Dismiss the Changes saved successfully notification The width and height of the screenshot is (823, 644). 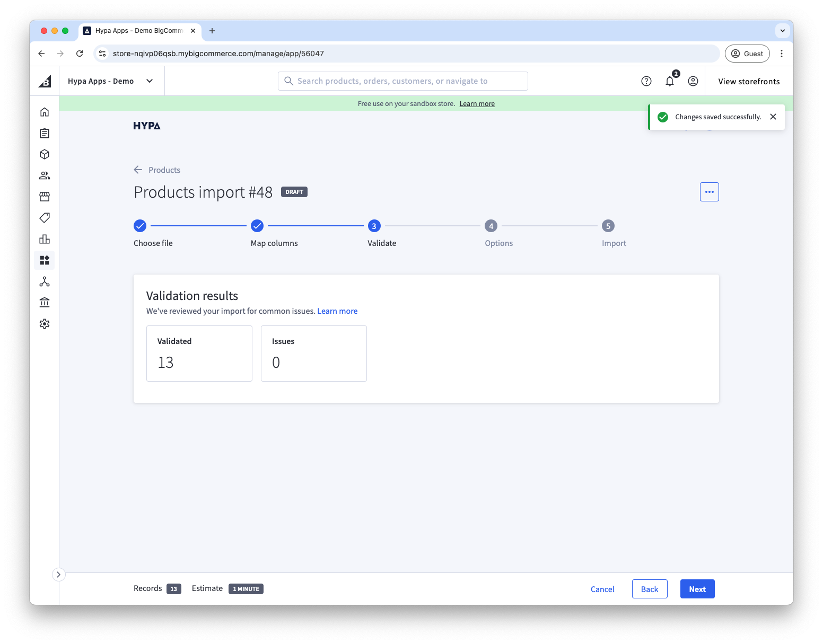(x=773, y=117)
